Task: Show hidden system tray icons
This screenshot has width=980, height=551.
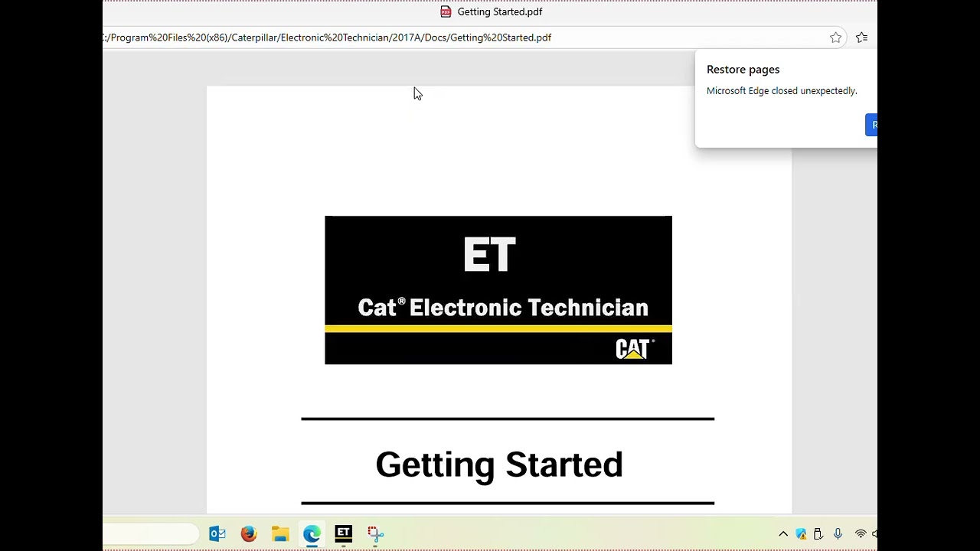Action: point(783,534)
